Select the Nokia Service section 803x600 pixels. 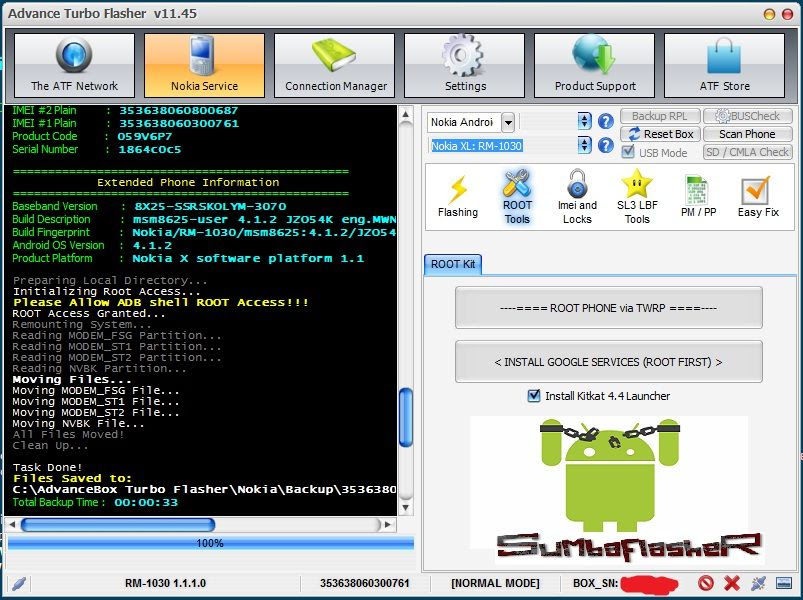[x=204, y=65]
